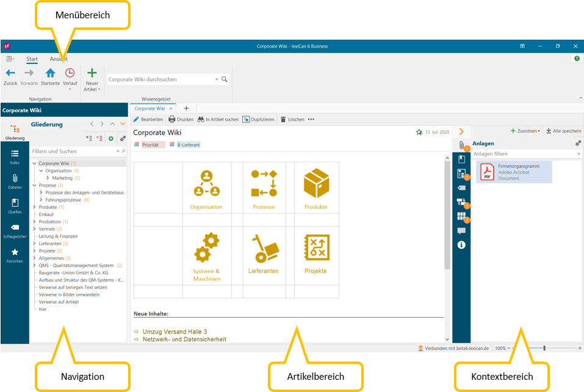Image resolution: width=584 pixels, height=392 pixels.
Task: Close the Corporate Wiki article tab
Action: tap(171, 109)
